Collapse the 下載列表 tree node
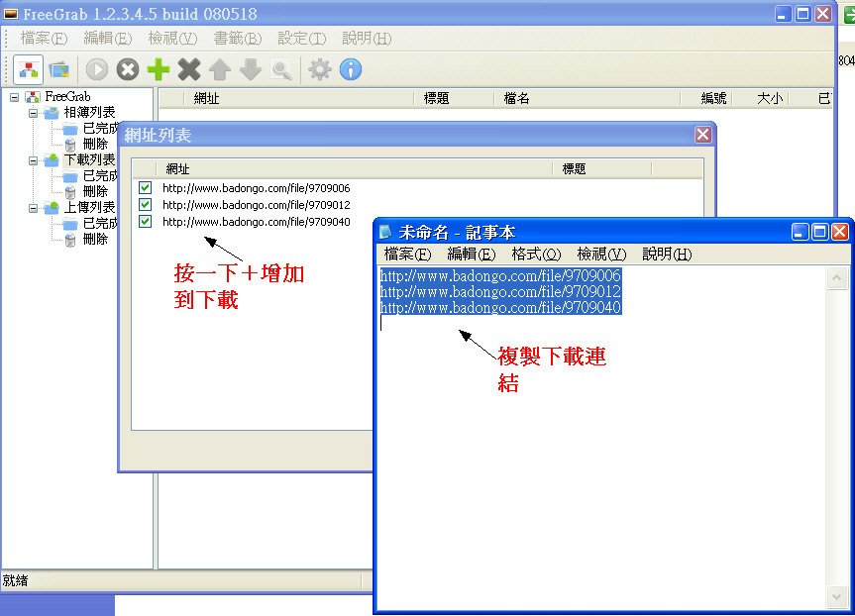 tap(34, 160)
